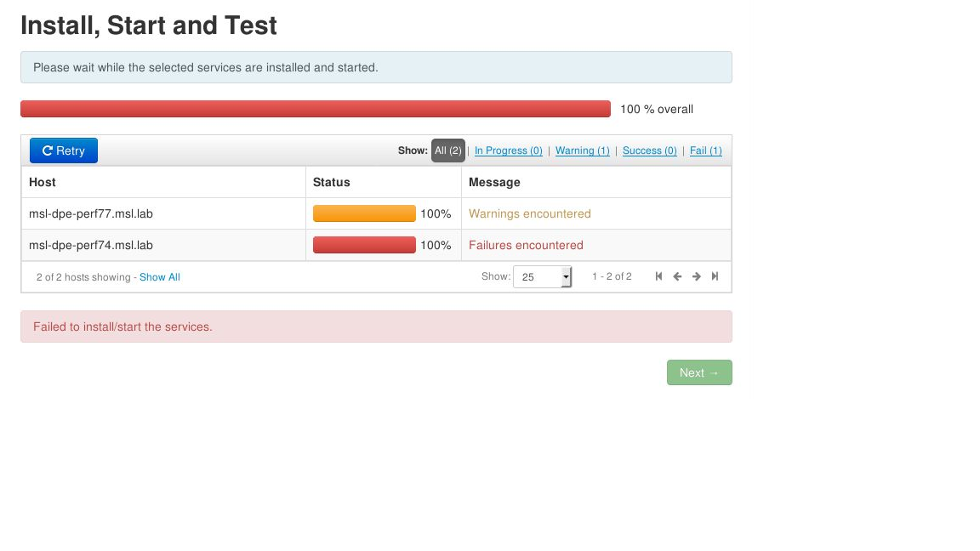980x551 pixels.
Task: Click the red overall progress bar
Action: [x=315, y=109]
